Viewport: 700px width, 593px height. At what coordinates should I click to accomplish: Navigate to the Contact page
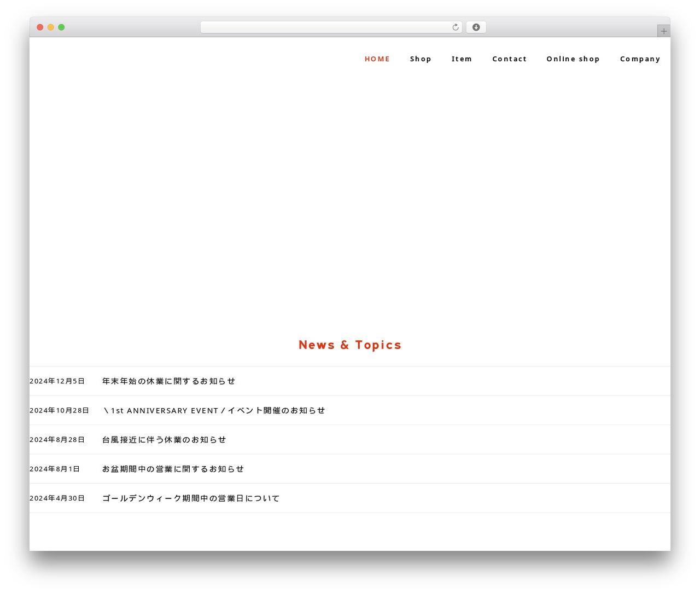point(509,59)
